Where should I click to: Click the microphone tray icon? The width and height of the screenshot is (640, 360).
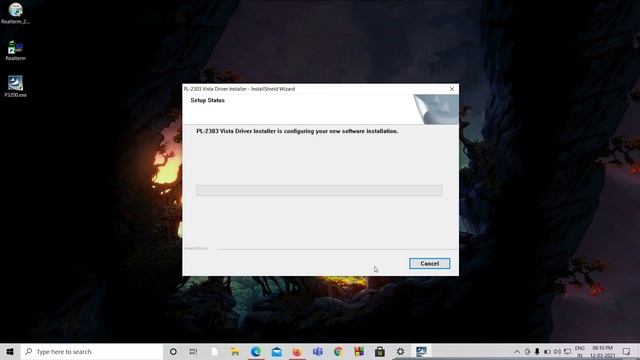click(537, 351)
